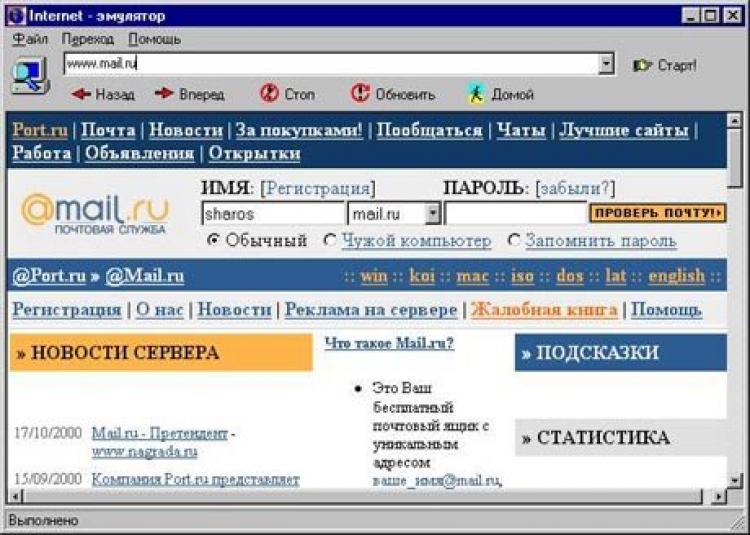This screenshot has height=535, width=750.
Task: Click the [Регистрация] link next to ИМЯ
Action: (x=318, y=188)
